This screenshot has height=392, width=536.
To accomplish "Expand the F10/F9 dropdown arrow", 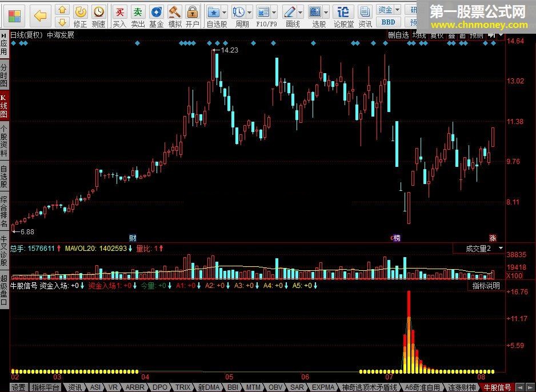I will pos(274,13).
